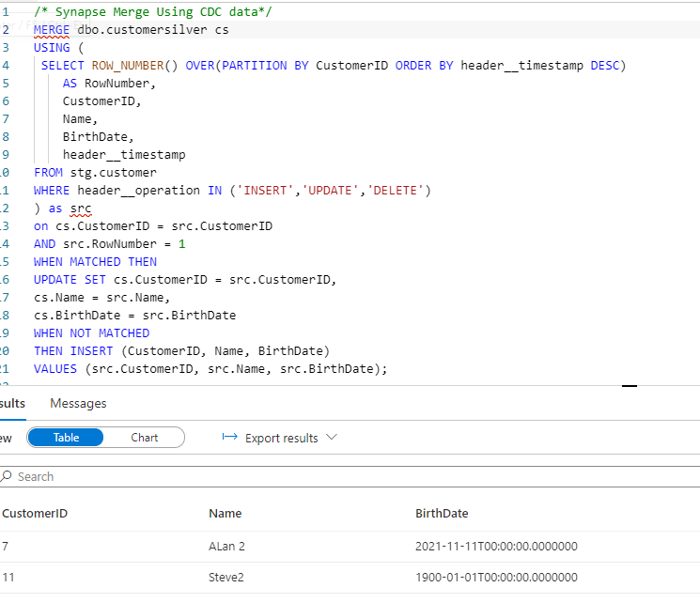Expand the Export results dropdown chevron
Screen dimensions: 700x603
(x=331, y=438)
